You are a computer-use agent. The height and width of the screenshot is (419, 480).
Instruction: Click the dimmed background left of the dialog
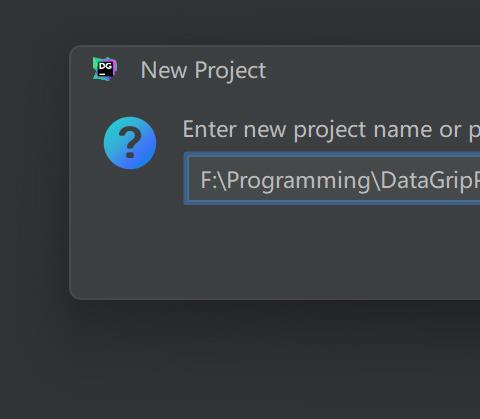tap(33, 173)
